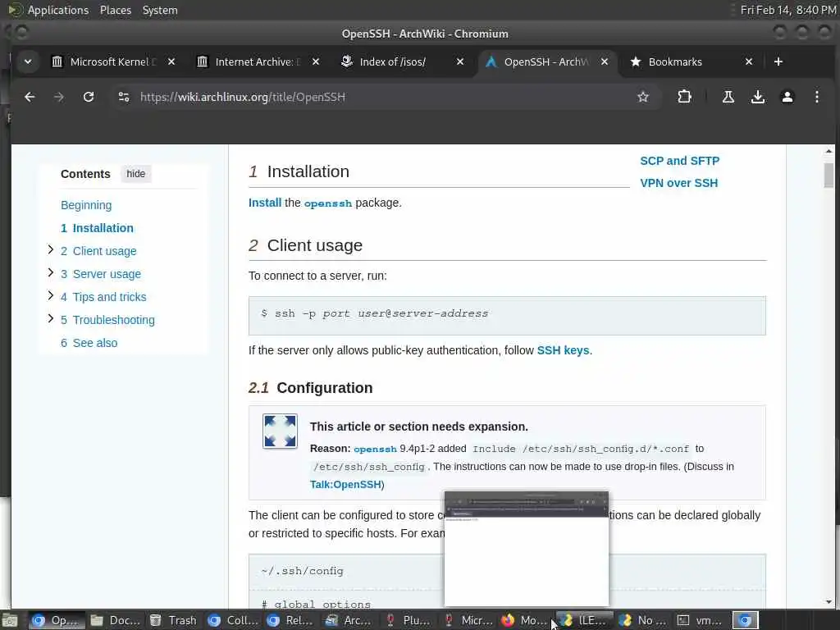The width and height of the screenshot is (840, 630).
Task: Open the Extensions puzzle icon
Action: click(684, 97)
